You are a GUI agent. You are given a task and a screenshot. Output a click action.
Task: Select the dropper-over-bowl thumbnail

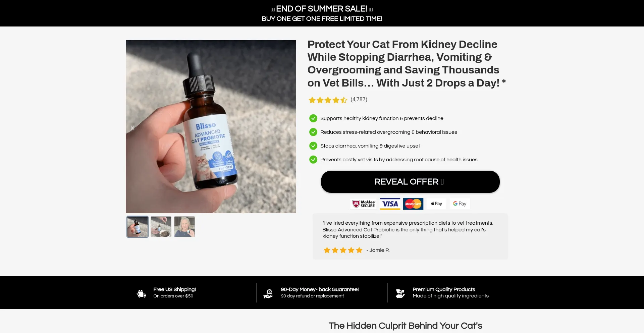pos(161,227)
